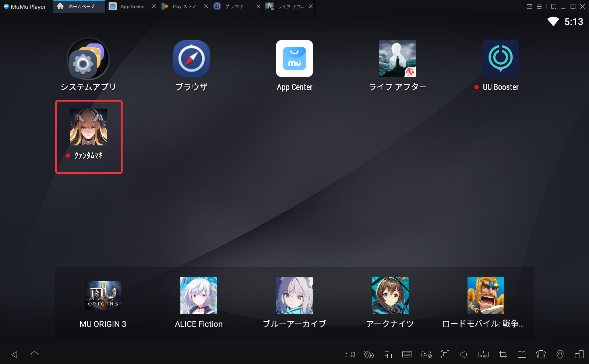Launch the アークナイツ game icon

(390, 296)
